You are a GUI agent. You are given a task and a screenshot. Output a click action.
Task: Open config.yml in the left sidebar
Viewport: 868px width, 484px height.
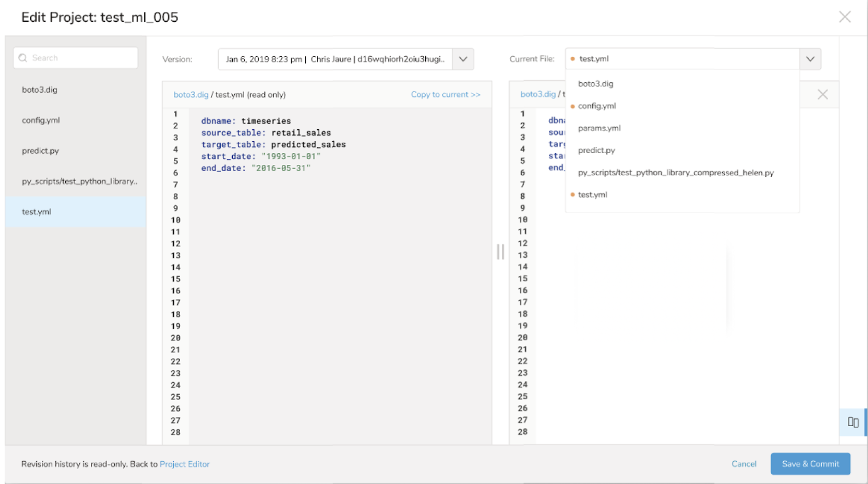click(x=41, y=120)
